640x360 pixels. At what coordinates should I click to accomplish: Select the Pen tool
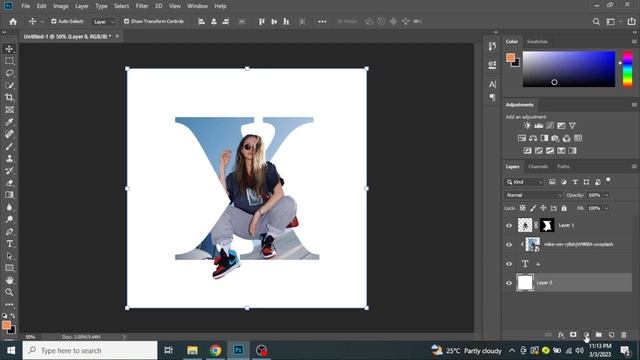[x=9, y=231]
